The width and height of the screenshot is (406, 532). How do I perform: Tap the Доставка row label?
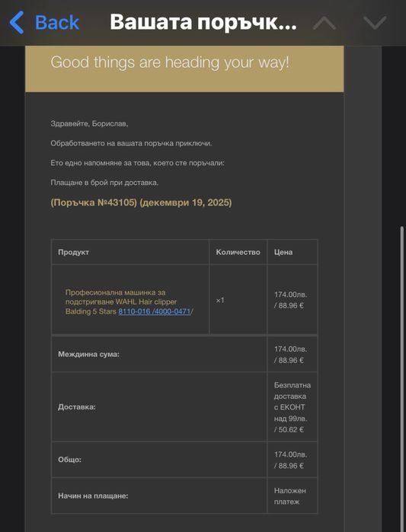click(x=77, y=406)
